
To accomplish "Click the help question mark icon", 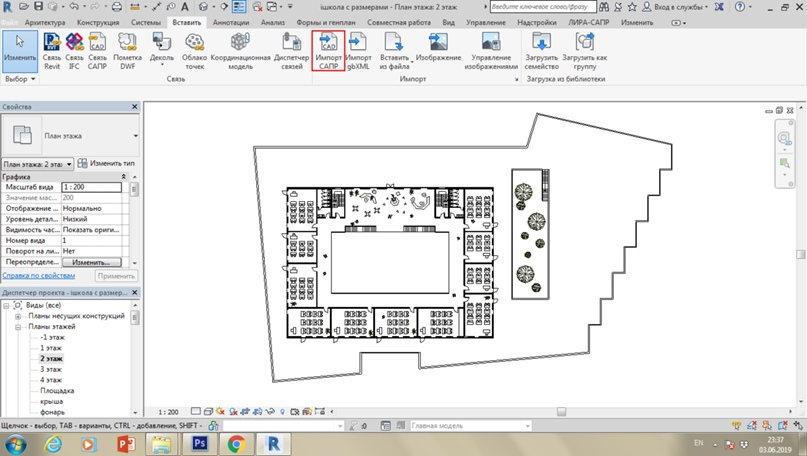I will coord(740,7).
